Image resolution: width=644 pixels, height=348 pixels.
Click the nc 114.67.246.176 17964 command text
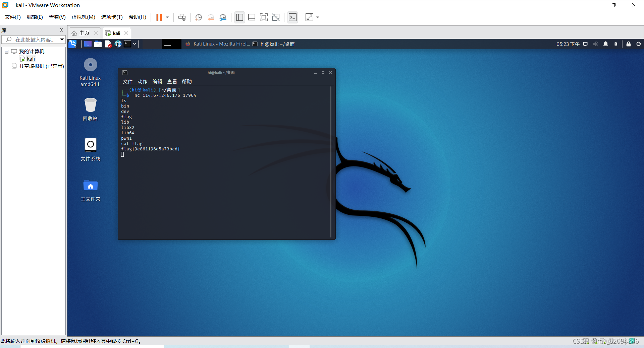(x=165, y=95)
